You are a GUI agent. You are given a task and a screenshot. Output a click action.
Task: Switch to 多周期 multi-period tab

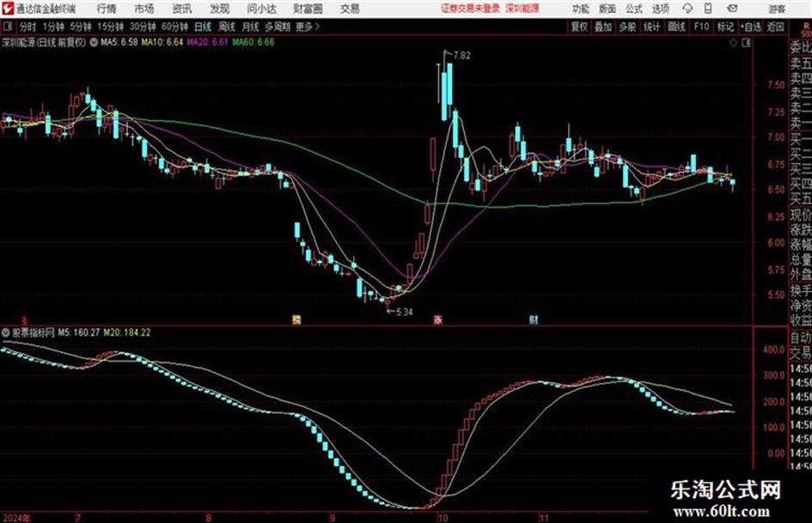click(278, 27)
